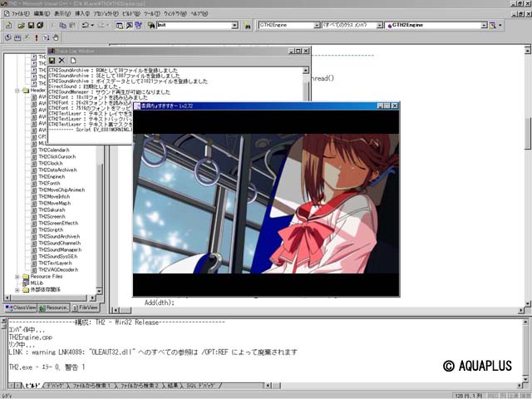Switch to the SQL デバッグ output tab
The width and height of the screenshot is (532, 399).
coord(201,386)
